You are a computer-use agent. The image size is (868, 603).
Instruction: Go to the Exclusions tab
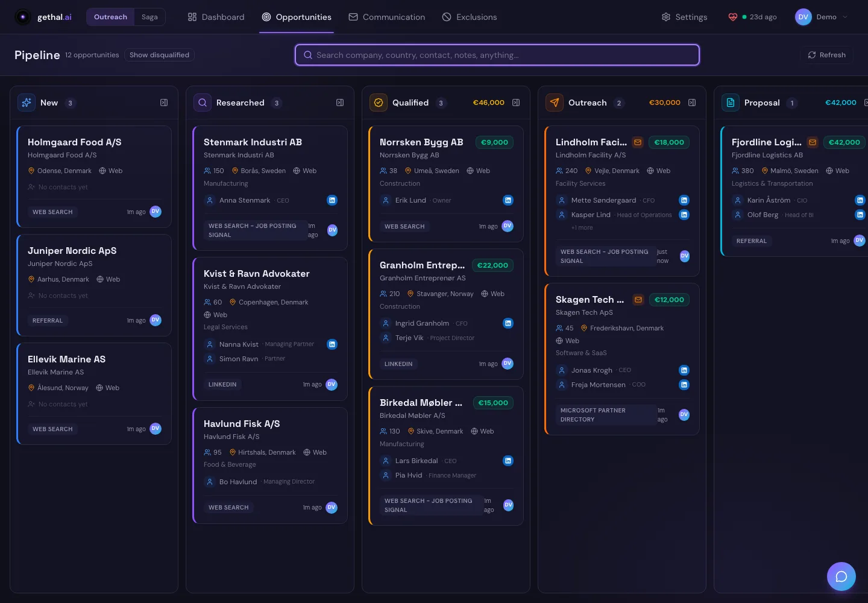click(470, 17)
